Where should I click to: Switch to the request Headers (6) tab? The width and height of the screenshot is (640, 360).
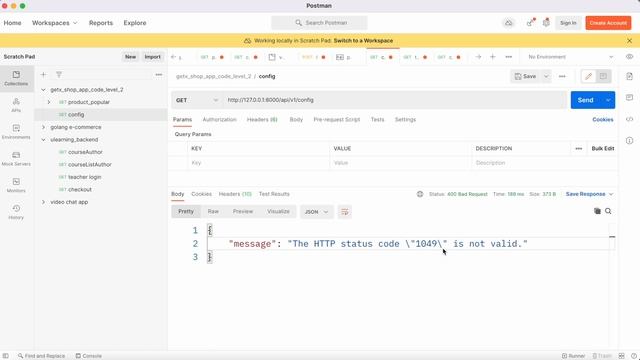pyautogui.click(x=262, y=120)
